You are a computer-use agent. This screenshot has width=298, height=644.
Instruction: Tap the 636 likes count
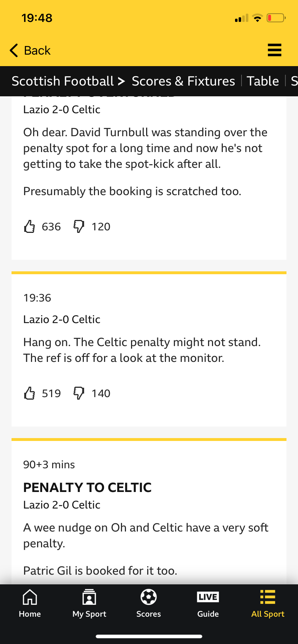(x=51, y=227)
